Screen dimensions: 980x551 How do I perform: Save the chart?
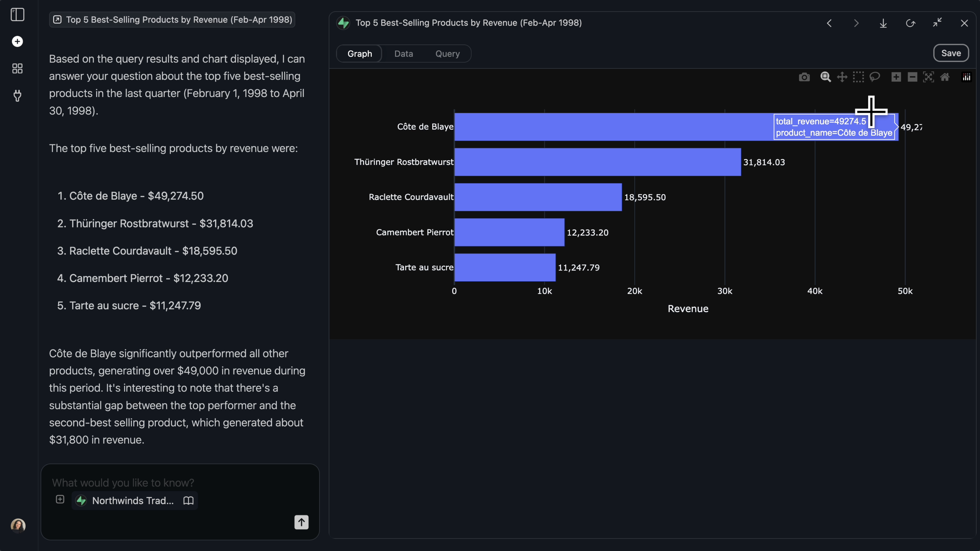[951, 53]
